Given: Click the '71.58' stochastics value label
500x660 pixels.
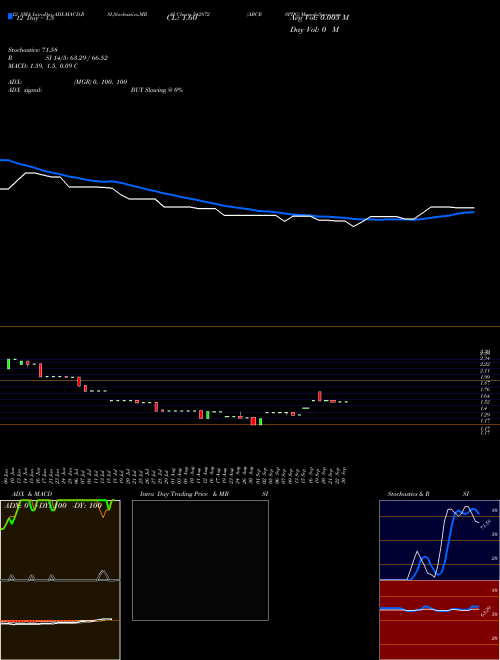Looking at the screenshot, I should (x=485, y=525).
